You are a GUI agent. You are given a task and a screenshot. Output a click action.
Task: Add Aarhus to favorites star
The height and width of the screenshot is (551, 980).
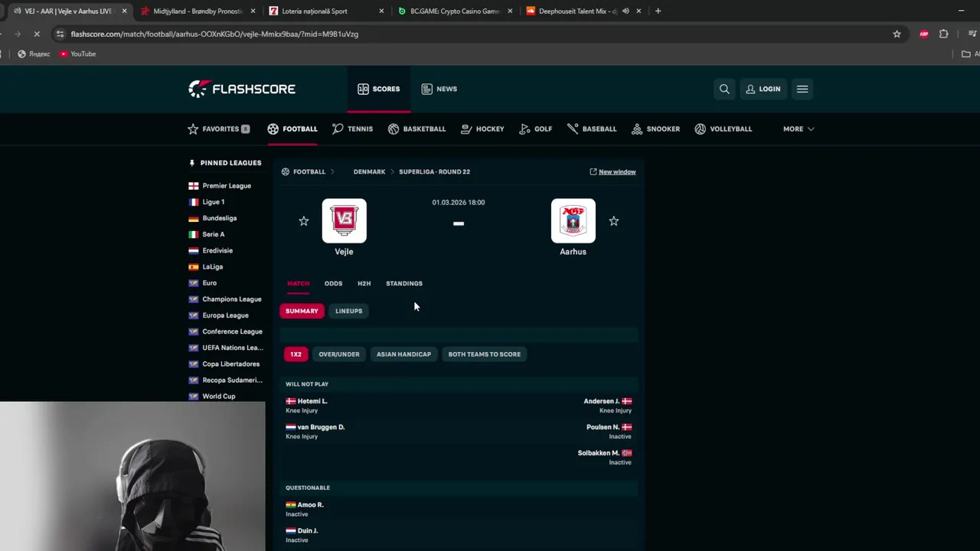tap(613, 221)
